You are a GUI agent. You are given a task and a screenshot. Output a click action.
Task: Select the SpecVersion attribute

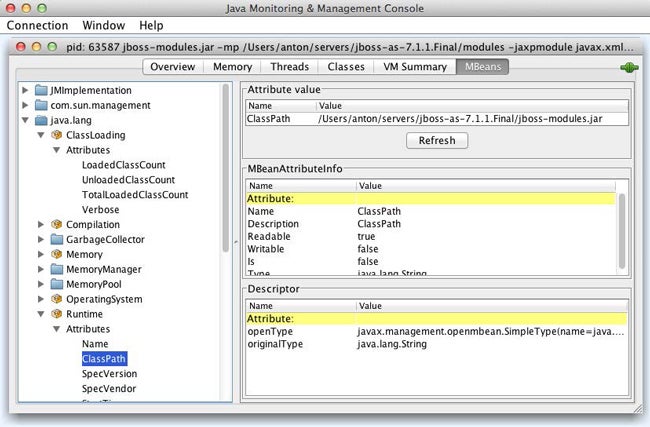coord(109,374)
